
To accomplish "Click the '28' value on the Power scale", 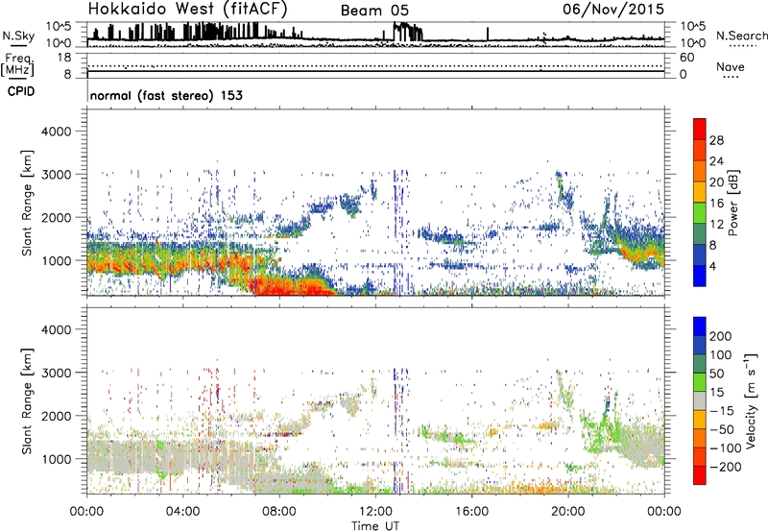I will click(716, 140).
